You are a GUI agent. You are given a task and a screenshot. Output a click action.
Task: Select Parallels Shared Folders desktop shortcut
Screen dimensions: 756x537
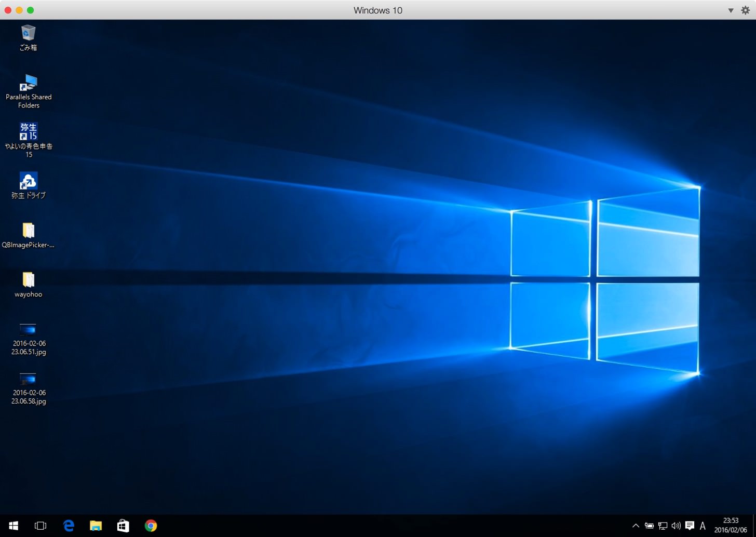coord(28,91)
